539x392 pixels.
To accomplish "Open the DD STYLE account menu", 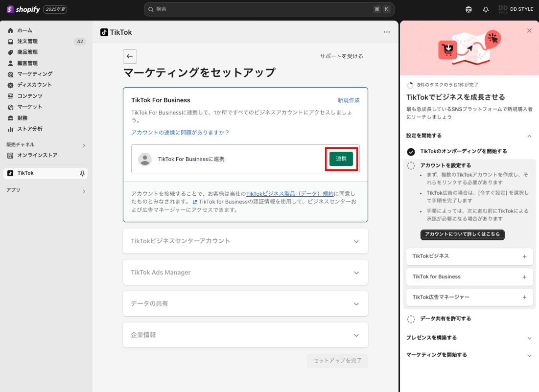I will coord(516,9).
